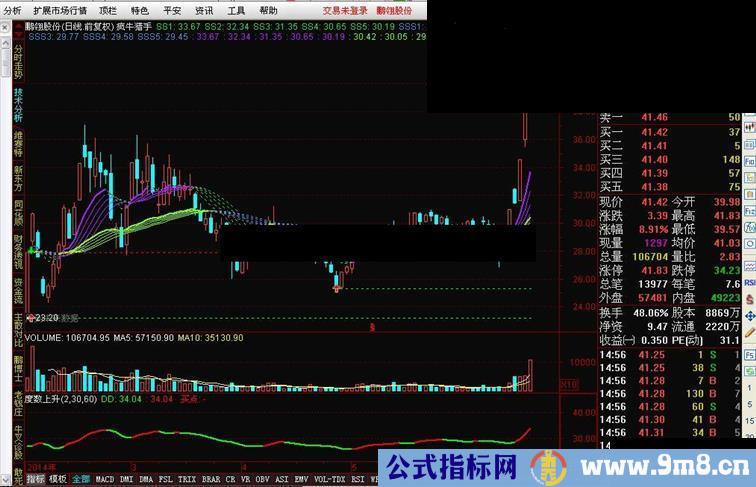
Task: Open the 分析 menu
Action: (12, 9)
